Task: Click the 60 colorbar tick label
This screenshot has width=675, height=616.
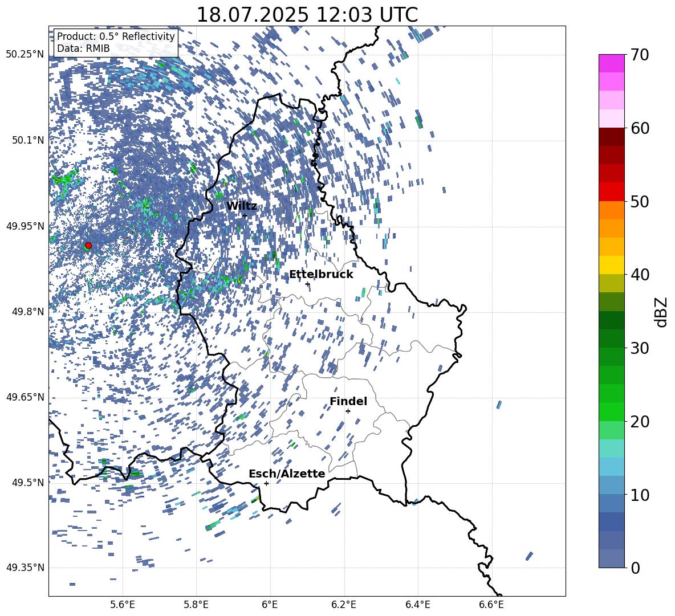Action: pyautogui.click(x=640, y=128)
